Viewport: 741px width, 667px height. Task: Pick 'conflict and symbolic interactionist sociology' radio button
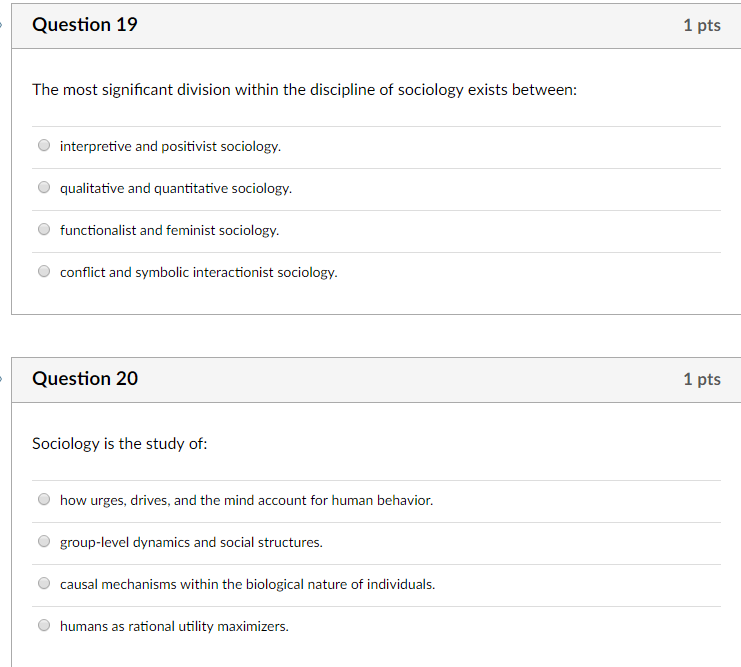pos(44,271)
